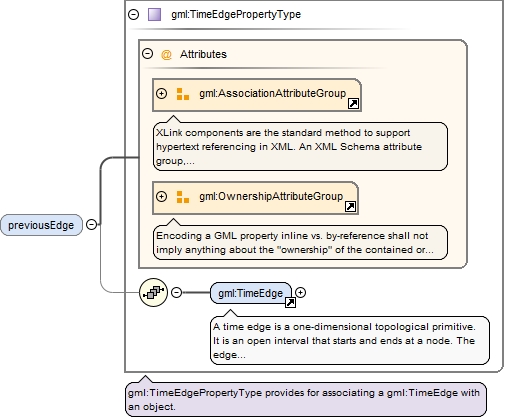The width and height of the screenshot is (505, 420).
Task: Expand gml:OwnershipAttributeGroup
Action: [x=162, y=196]
